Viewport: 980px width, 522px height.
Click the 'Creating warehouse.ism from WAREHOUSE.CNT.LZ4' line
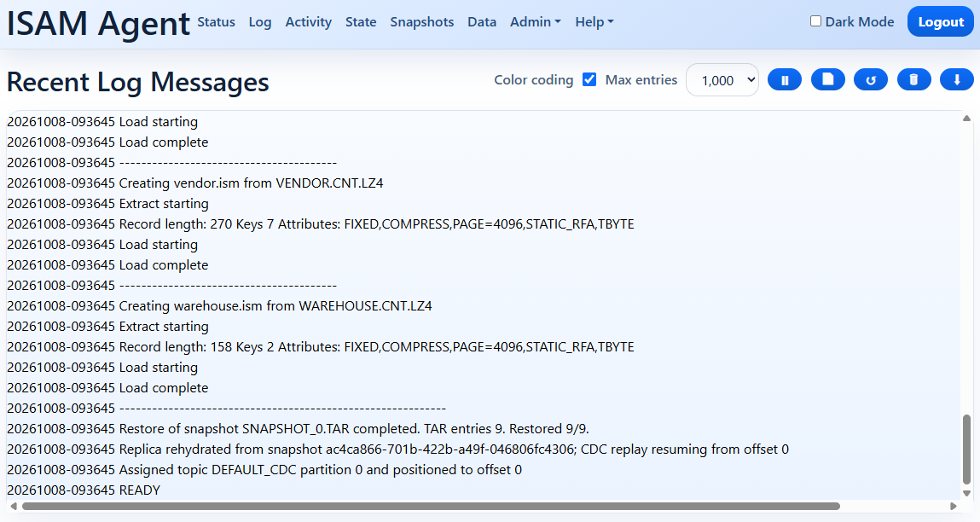tap(219, 305)
